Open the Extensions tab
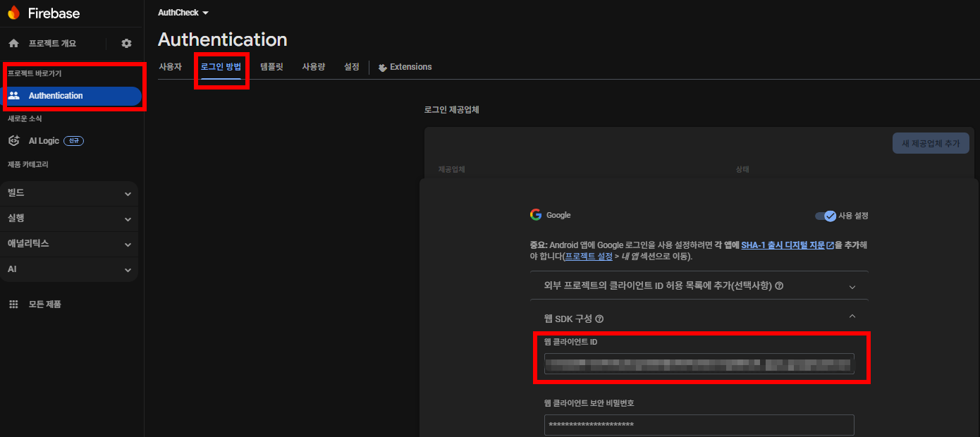This screenshot has height=437, width=980. tap(405, 67)
